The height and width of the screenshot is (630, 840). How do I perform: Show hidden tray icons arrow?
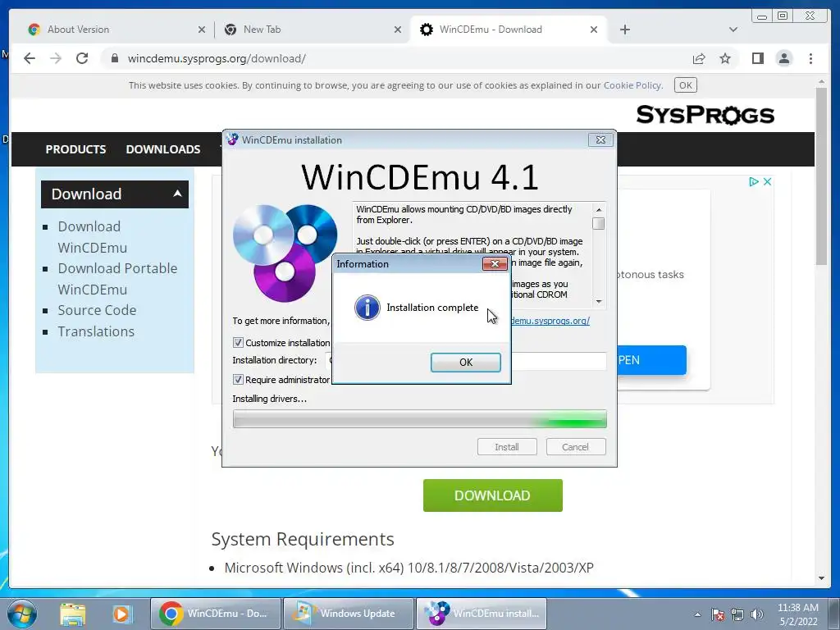pos(697,614)
